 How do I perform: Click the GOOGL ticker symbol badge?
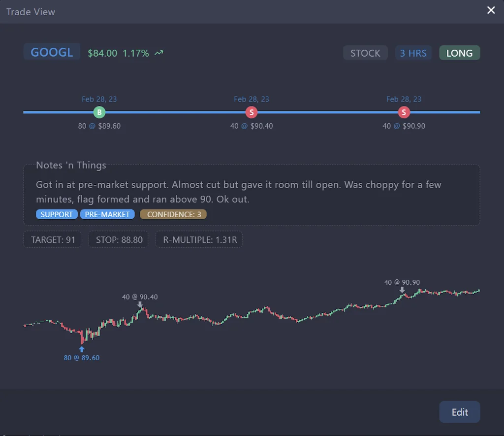[52, 51]
